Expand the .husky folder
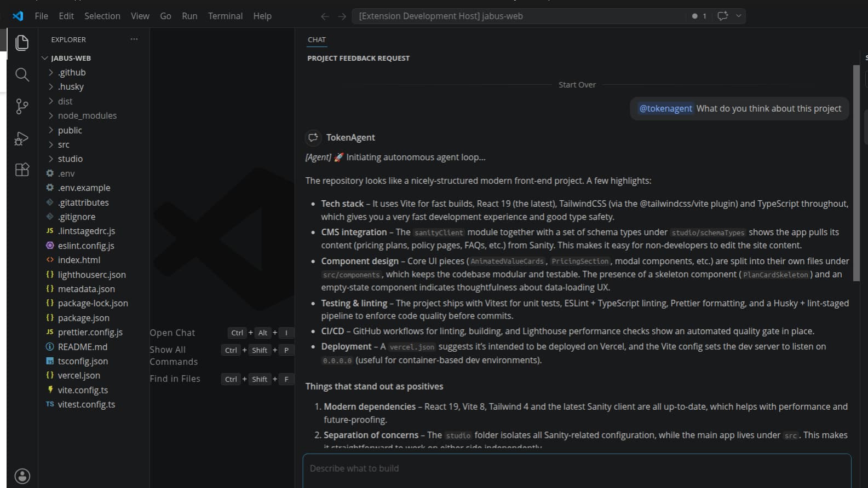868x488 pixels. point(51,86)
